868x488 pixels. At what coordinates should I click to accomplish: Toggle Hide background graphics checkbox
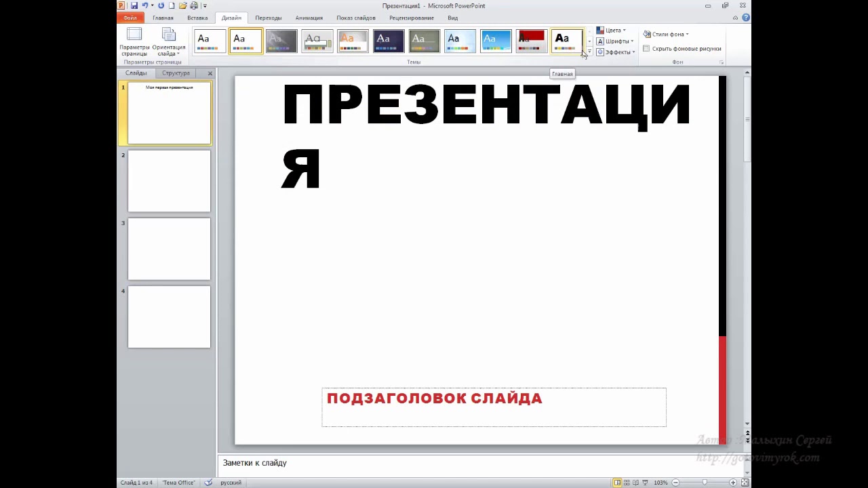point(646,49)
